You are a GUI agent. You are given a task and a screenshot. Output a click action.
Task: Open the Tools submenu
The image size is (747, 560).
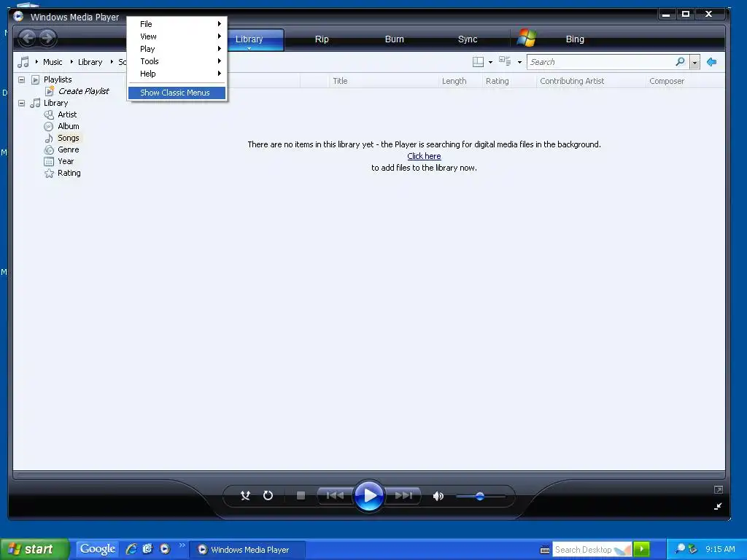(177, 61)
